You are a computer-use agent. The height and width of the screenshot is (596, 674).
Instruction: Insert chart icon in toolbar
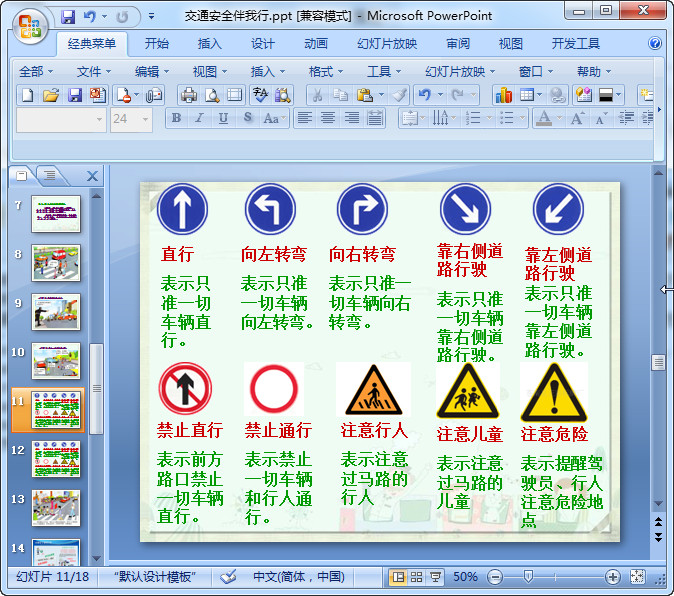(504, 95)
